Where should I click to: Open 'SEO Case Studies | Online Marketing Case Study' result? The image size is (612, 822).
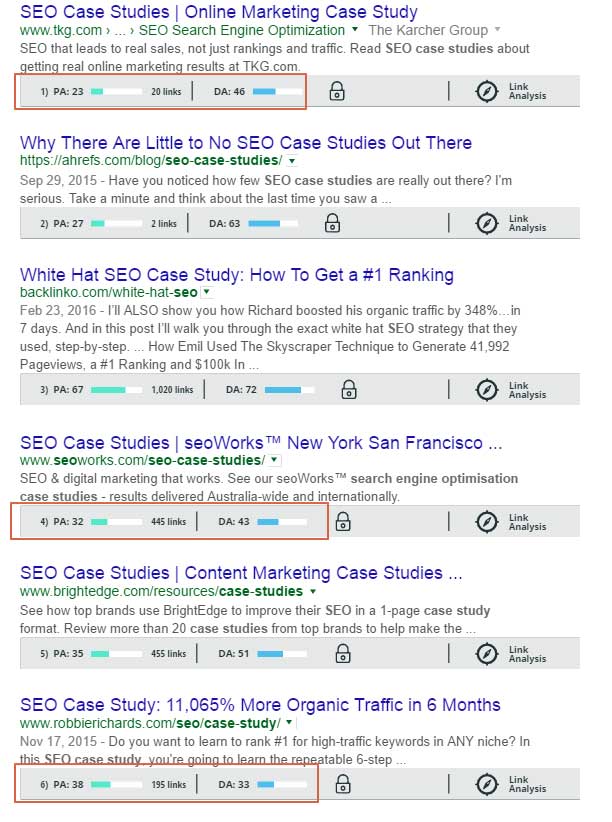pyautogui.click(x=219, y=12)
